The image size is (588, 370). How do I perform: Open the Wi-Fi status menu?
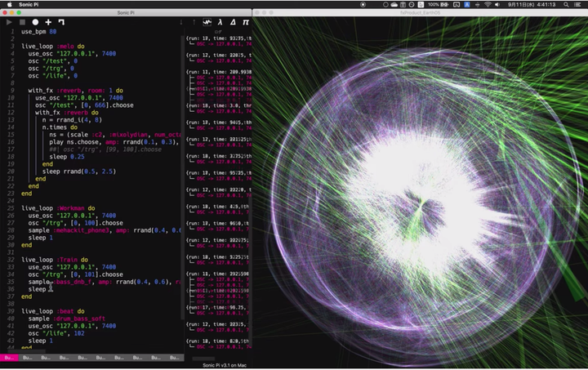(487, 4)
